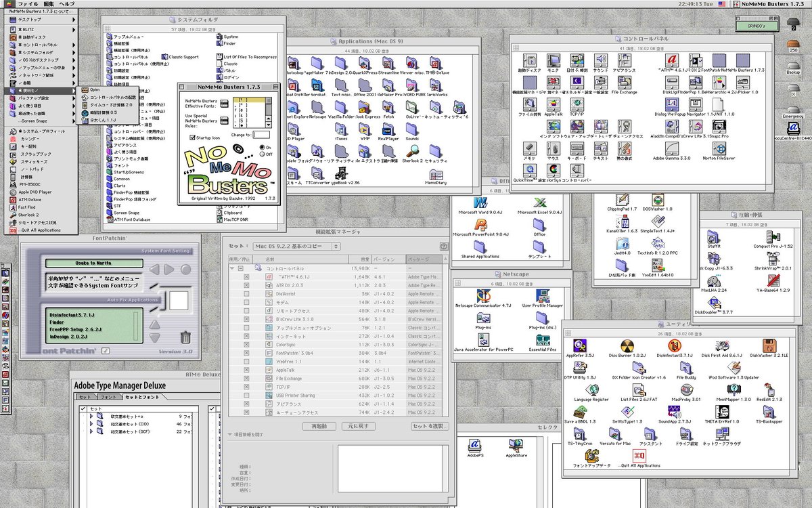Launch Microsoft Excel 9.0.4J icon
The height and width of the screenshot is (508, 812).
coord(539,202)
